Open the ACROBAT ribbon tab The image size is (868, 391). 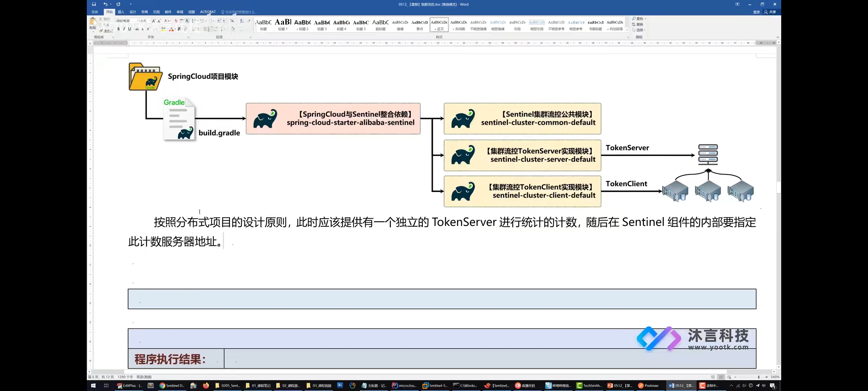(x=208, y=12)
